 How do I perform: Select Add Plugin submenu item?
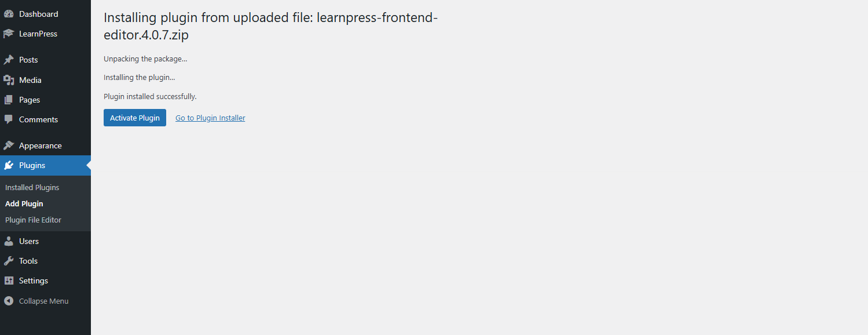point(24,203)
